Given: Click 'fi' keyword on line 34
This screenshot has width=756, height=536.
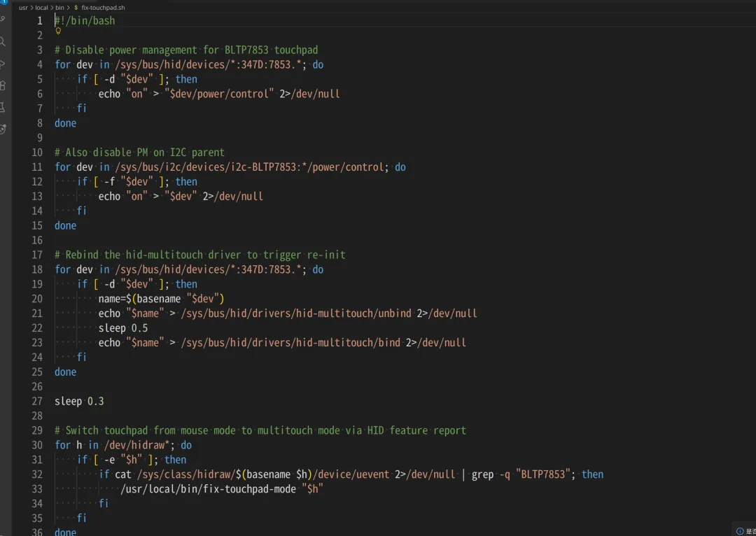Looking at the screenshot, I should tap(104, 504).
